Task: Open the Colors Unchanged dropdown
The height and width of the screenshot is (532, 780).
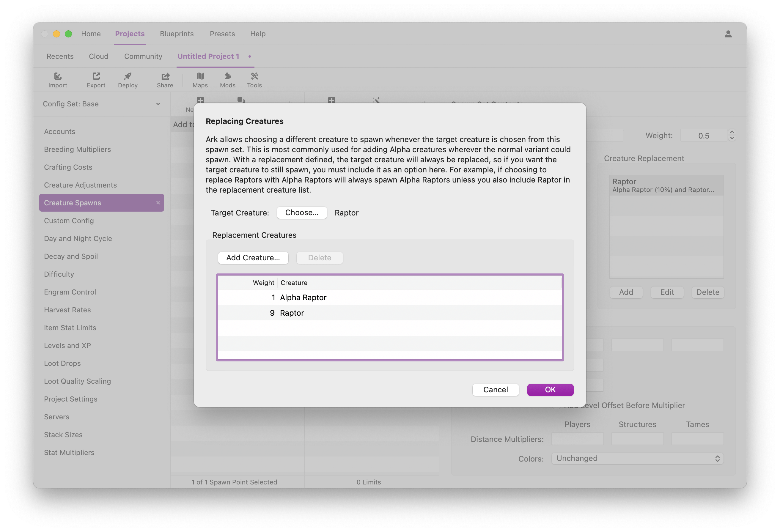Action: (637, 459)
